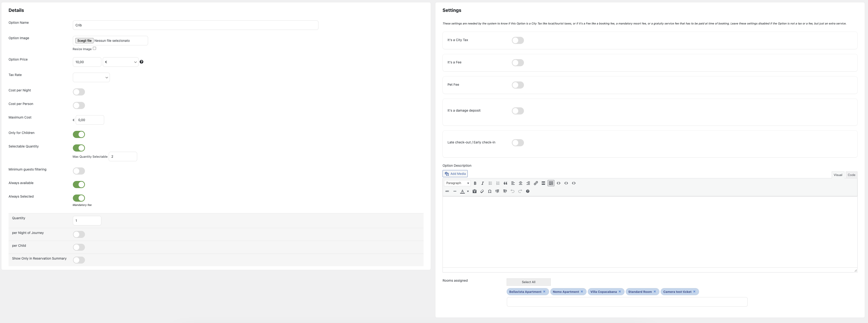Insert a bulleted list
This screenshot has height=323, width=868.
[x=490, y=183]
